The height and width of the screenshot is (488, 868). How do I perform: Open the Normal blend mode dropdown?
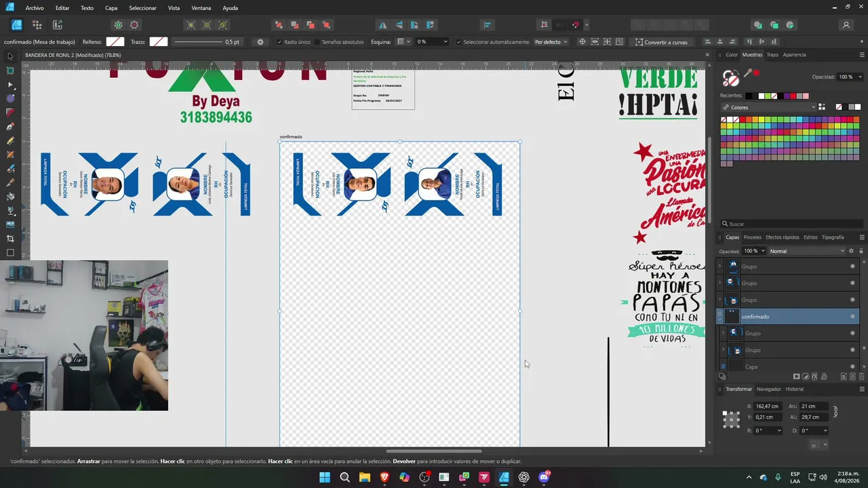click(807, 251)
